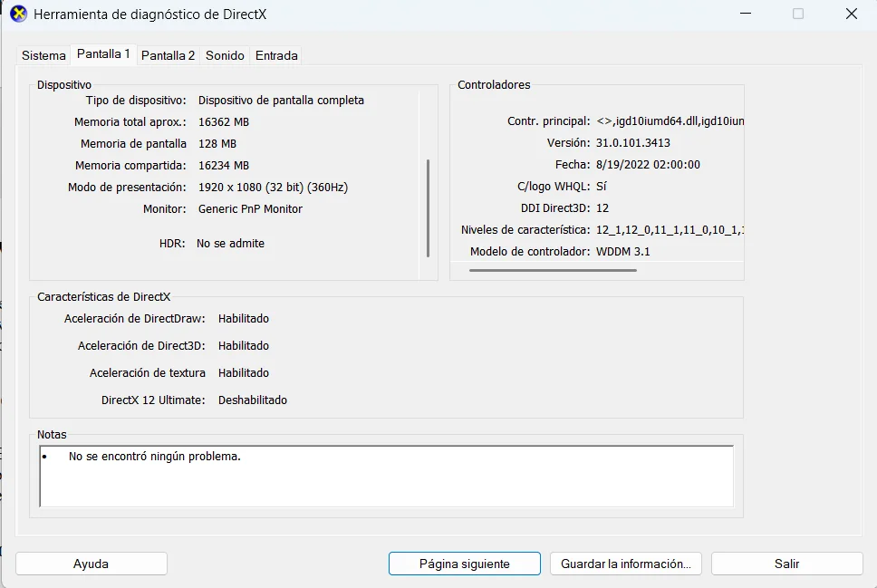Click 'Dispositivo de pantalla completa' value

[x=281, y=101]
